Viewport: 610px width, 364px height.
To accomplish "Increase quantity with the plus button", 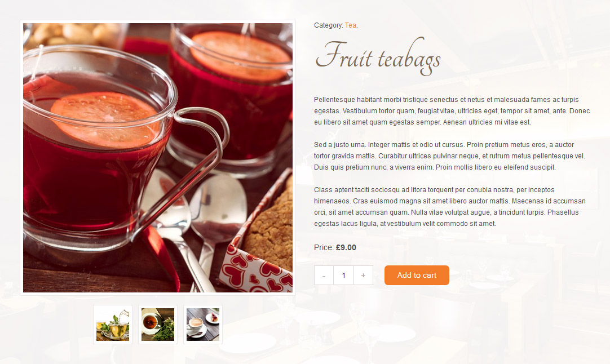I will 364,276.
